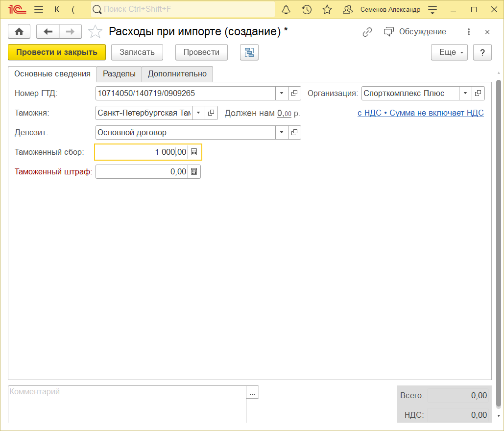Viewport: 504px width, 431px height.
Task: Get link to this document
Action: [367, 32]
